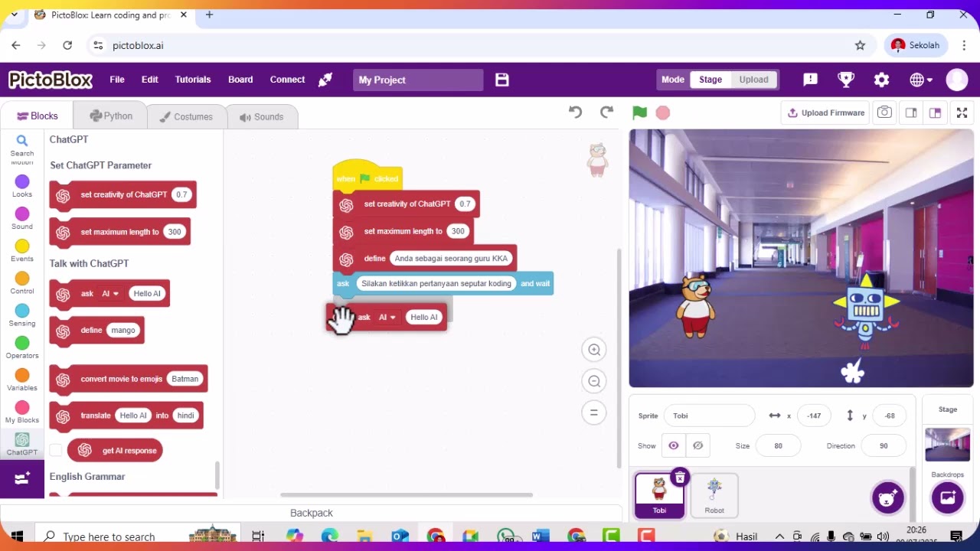Click the workspace horizontal scrollbar

pos(407,494)
